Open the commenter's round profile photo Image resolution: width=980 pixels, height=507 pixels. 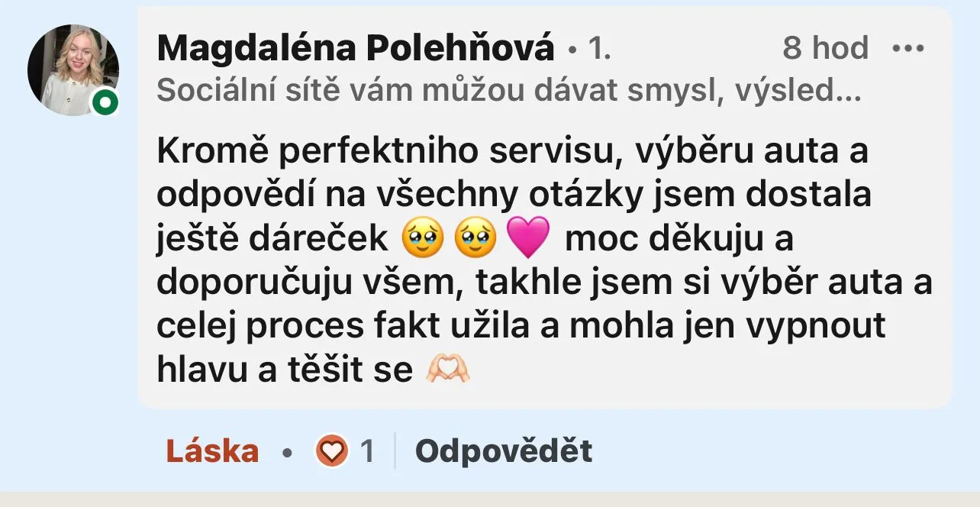click(73, 70)
